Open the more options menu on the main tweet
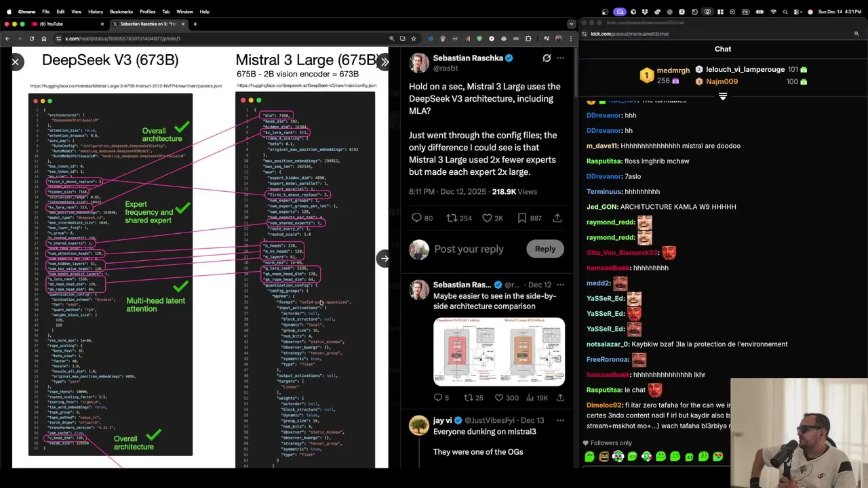 pyautogui.click(x=560, y=58)
